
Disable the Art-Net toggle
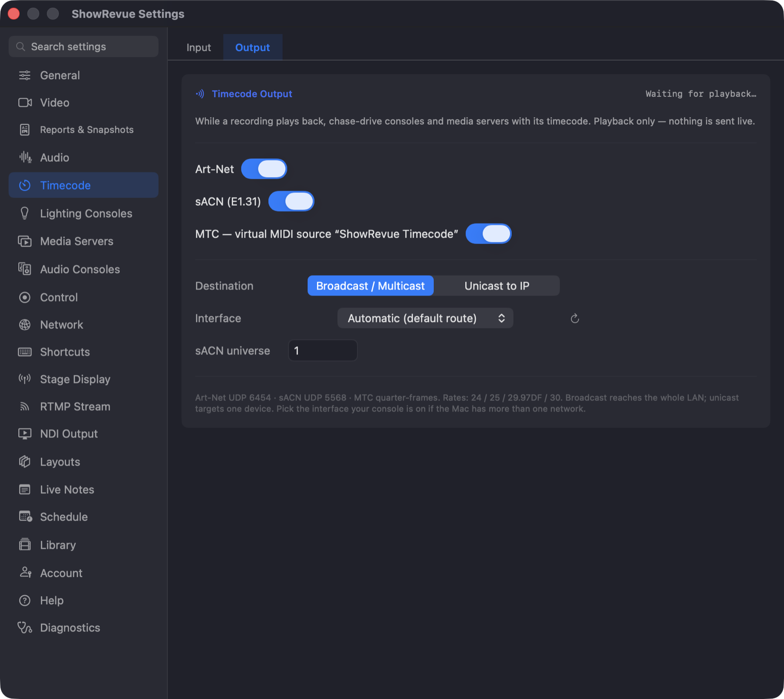point(264,169)
